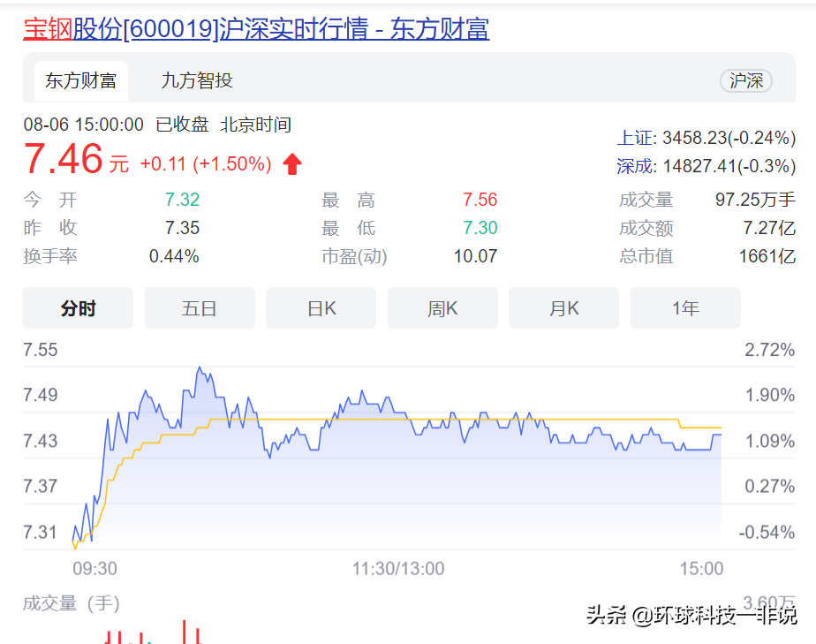Screen dimensions: 816x644
Task: Switch to the 五日 chart view
Action: coord(200,308)
